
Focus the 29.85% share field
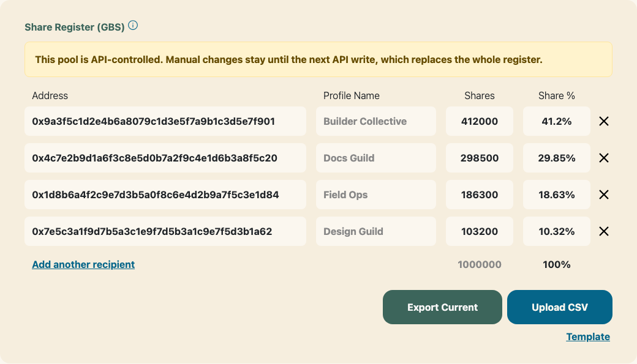click(x=557, y=158)
